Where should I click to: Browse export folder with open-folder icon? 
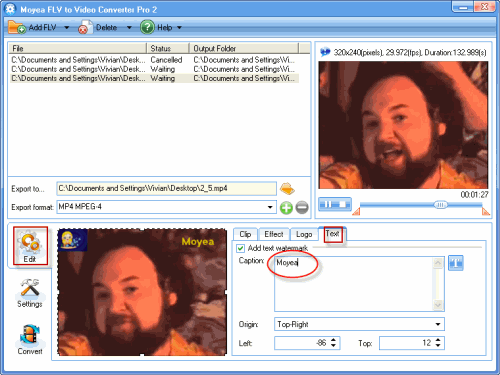pos(287,189)
